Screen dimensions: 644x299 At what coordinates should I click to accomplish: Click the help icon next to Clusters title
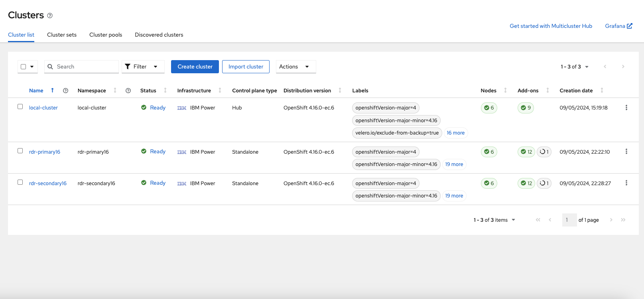[50, 16]
